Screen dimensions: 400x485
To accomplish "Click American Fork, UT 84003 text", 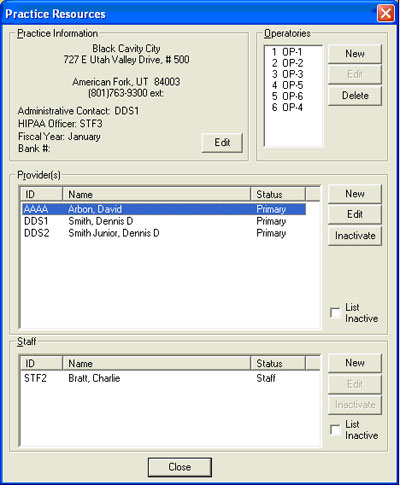I will pyautogui.click(x=126, y=82).
